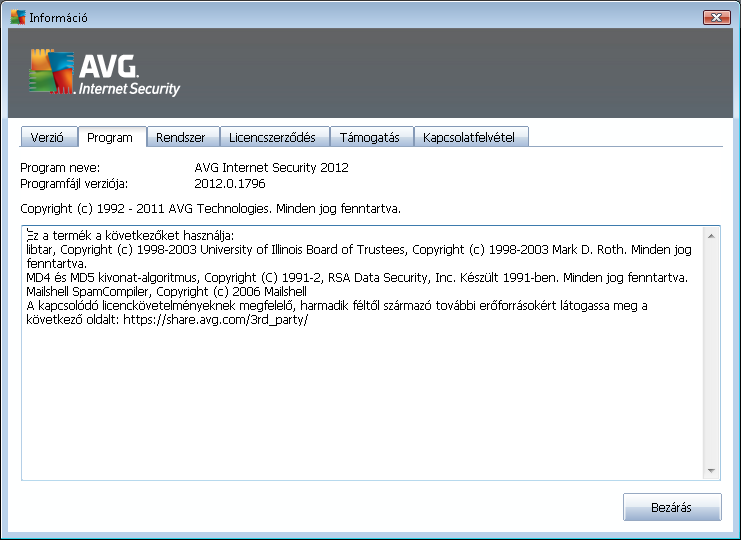Click the share.avg.com/3rd_party URL text

(215, 320)
